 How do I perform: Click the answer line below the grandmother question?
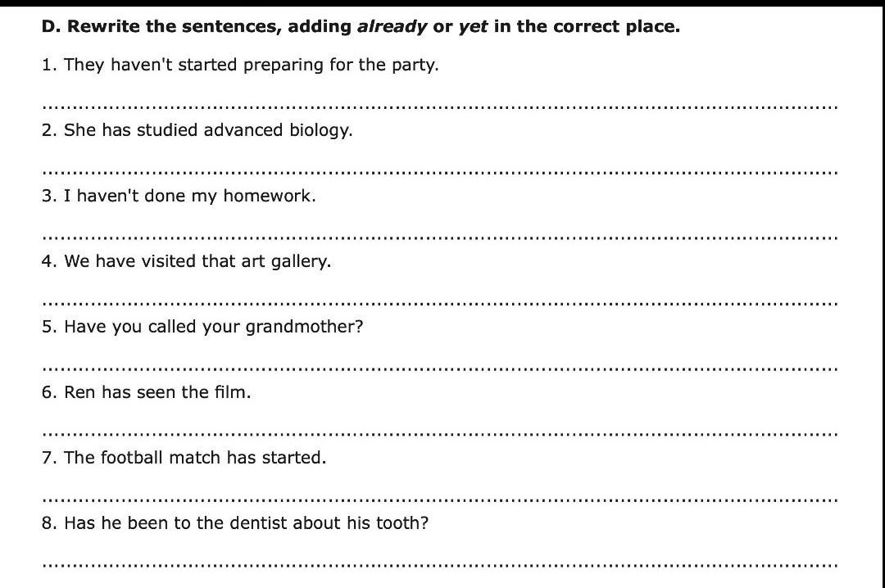click(439, 369)
